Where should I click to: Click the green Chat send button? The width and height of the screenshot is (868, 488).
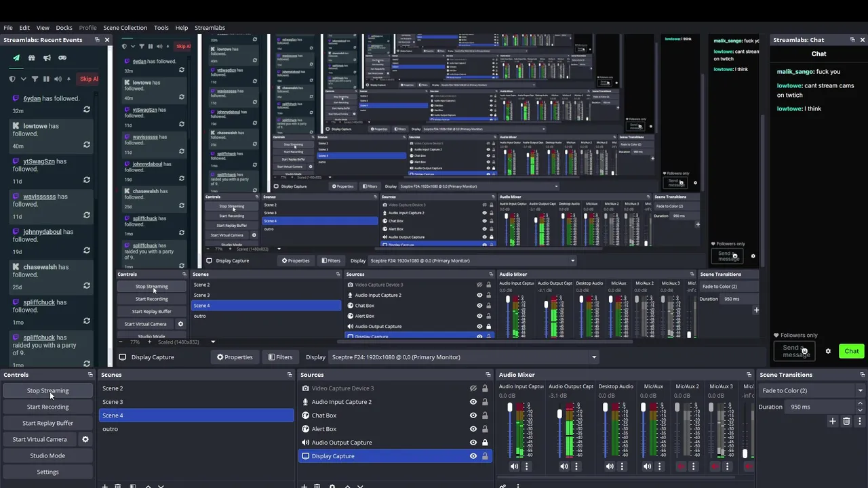(x=851, y=351)
